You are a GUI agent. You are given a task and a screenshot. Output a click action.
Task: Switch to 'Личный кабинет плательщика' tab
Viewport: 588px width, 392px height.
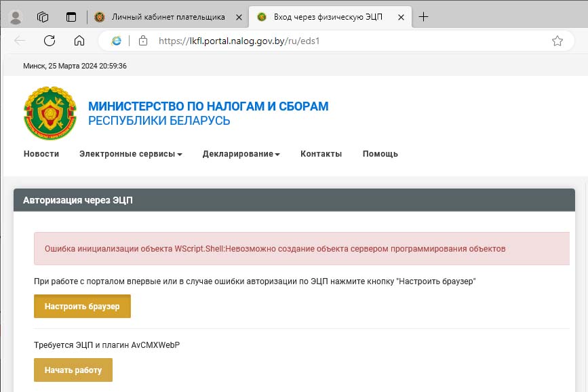pyautogui.click(x=167, y=17)
